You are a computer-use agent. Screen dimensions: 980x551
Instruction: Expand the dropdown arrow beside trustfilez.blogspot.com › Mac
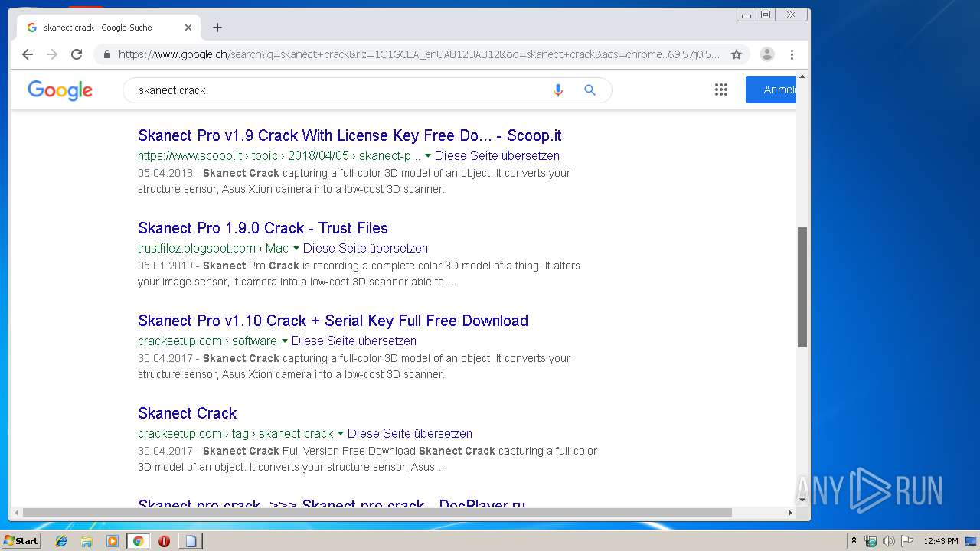296,249
